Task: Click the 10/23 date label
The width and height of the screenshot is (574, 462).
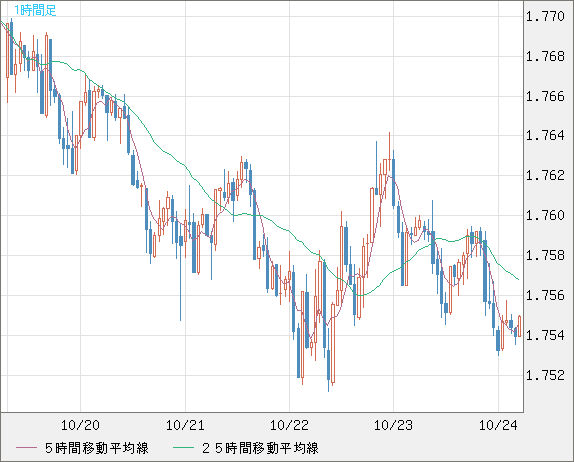Action: [393, 425]
